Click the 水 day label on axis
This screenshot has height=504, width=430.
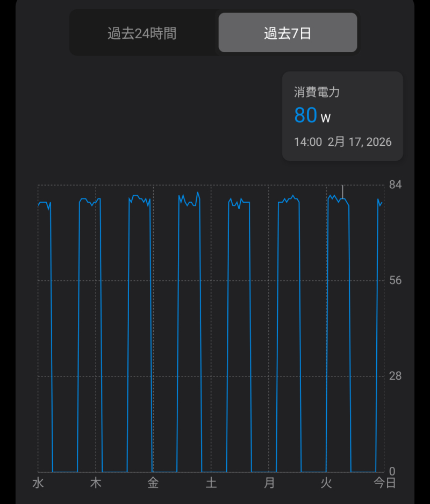(x=38, y=482)
